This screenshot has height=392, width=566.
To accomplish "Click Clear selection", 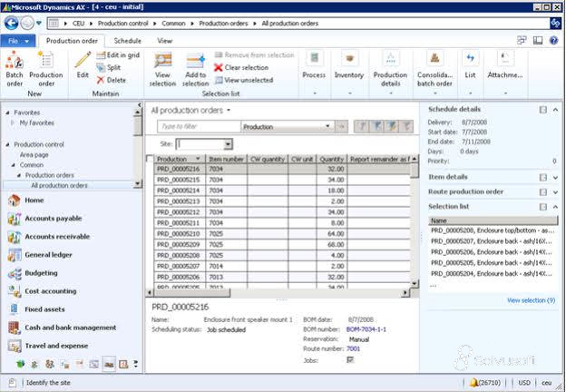I will point(241,67).
